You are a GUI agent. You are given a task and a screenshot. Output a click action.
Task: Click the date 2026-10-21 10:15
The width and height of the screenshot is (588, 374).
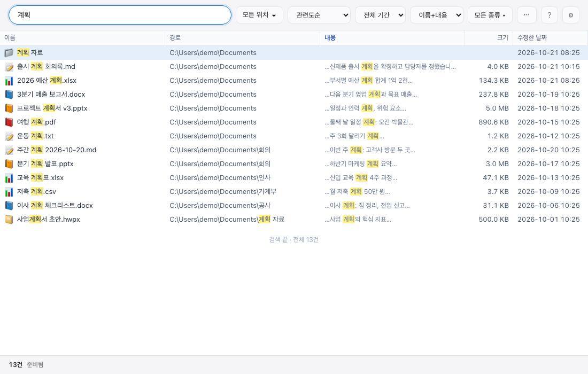click(548, 66)
